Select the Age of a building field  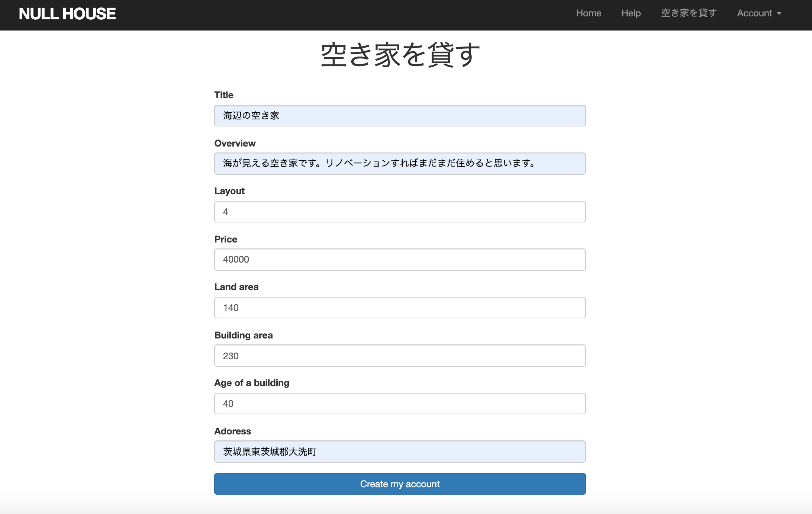pyautogui.click(x=400, y=404)
